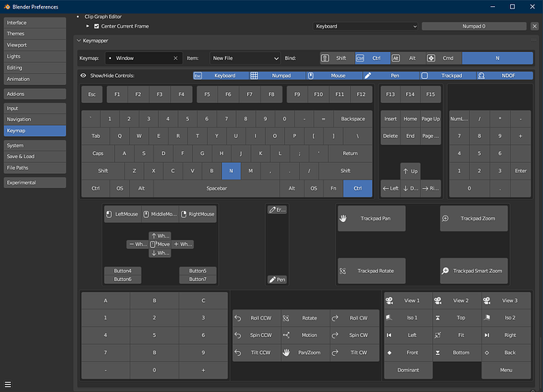Select the Eraser pen button
543x392 pixels.
(277, 209)
